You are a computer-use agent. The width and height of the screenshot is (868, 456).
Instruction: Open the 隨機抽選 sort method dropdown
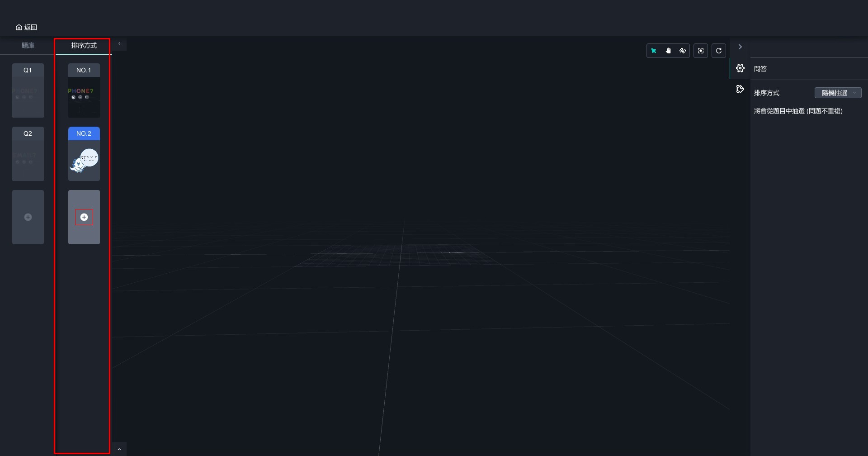point(838,93)
